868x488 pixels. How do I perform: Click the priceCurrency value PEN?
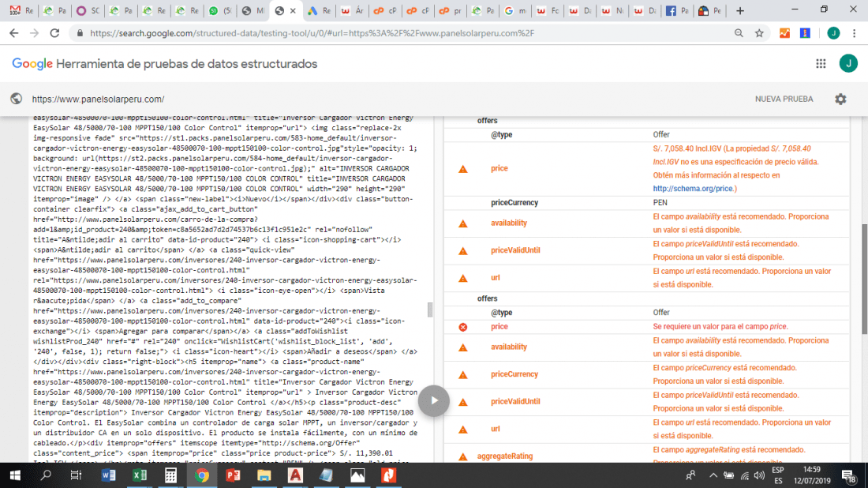coord(660,203)
